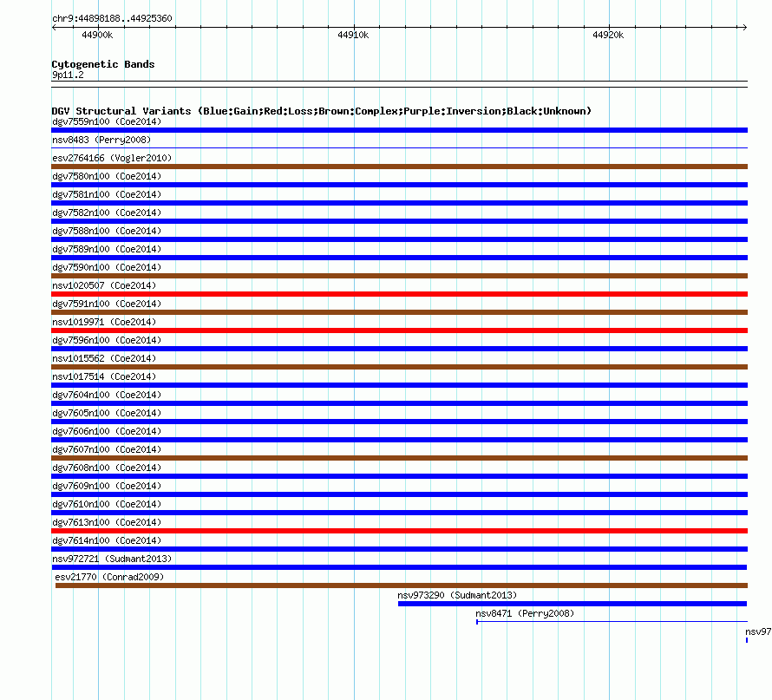Click the dgv7588n100 (Coe2014) label
Image resolution: width=772 pixels, height=700 pixels.
click(107, 231)
